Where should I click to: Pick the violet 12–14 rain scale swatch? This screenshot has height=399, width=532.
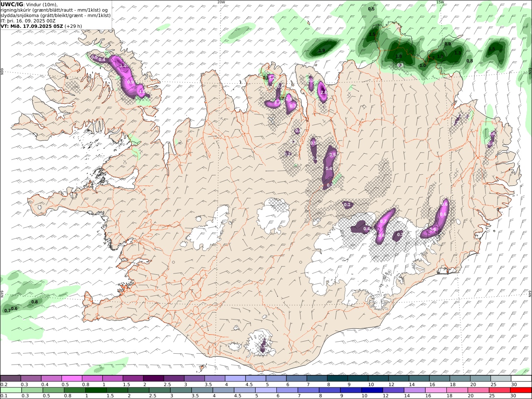393,390
